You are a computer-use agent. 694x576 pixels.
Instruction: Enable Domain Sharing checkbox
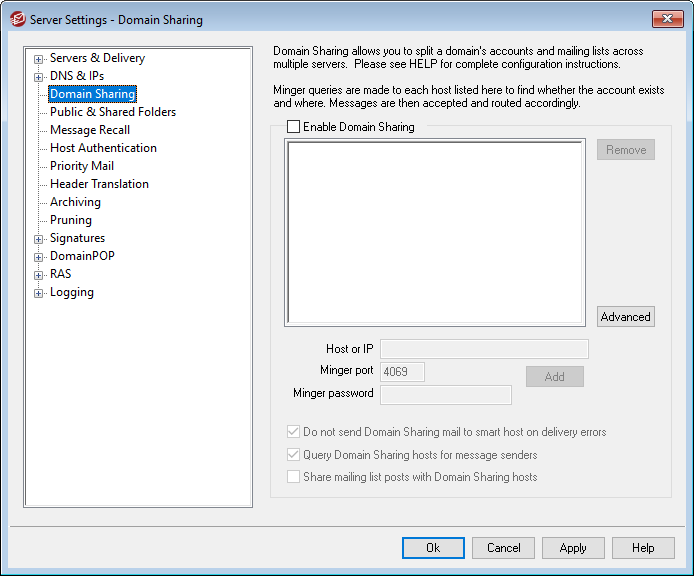pyautogui.click(x=294, y=127)
